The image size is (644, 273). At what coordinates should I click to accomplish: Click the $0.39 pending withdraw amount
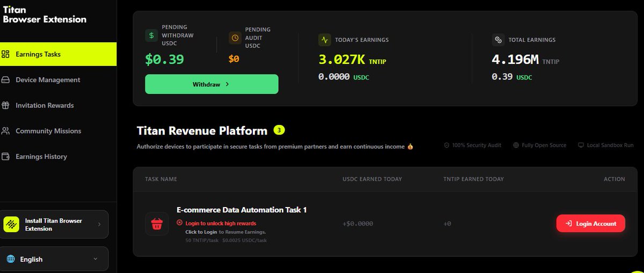point(164,60)
